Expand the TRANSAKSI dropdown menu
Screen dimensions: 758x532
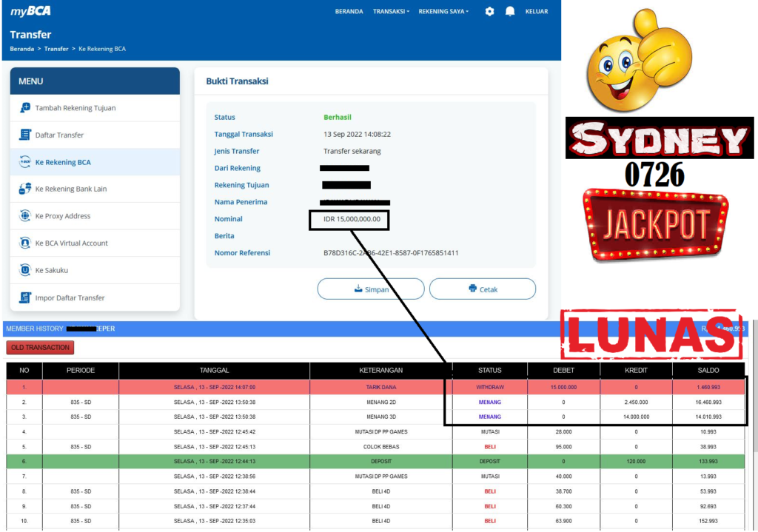391,12
